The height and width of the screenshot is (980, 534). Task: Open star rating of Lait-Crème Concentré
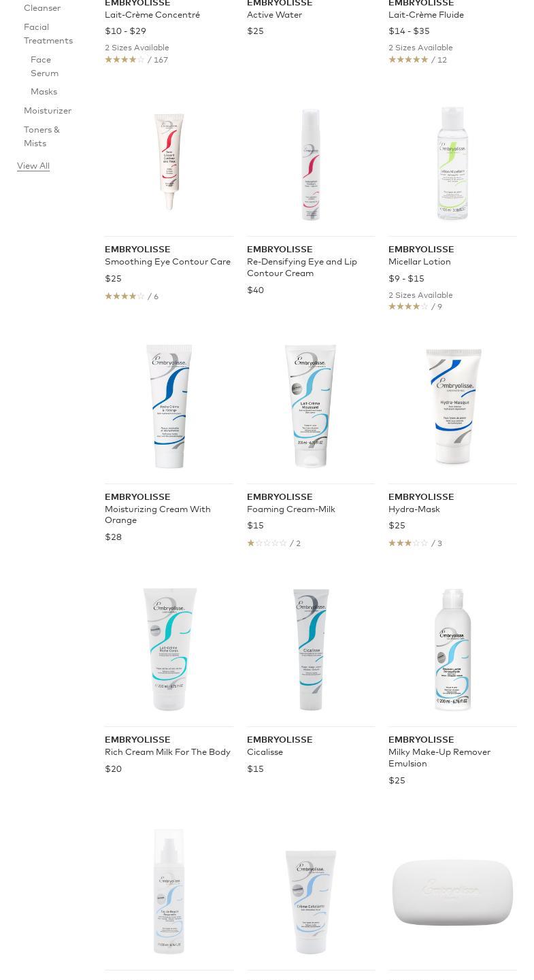coord(136,60)
